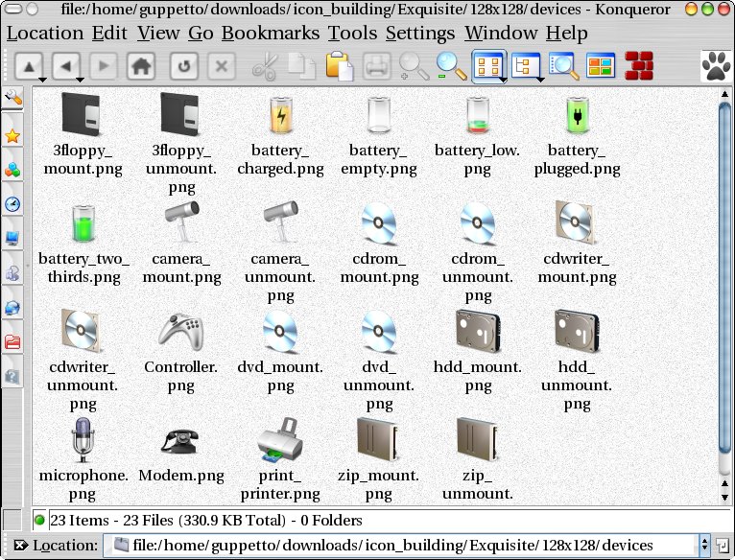Select zip_mount.png file
This screenshot has height=560, width=735.
click(379, 459)
